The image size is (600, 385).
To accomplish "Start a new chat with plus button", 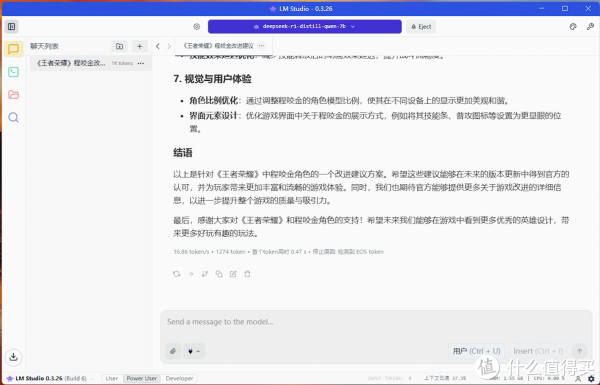I will tap(140, 46).
